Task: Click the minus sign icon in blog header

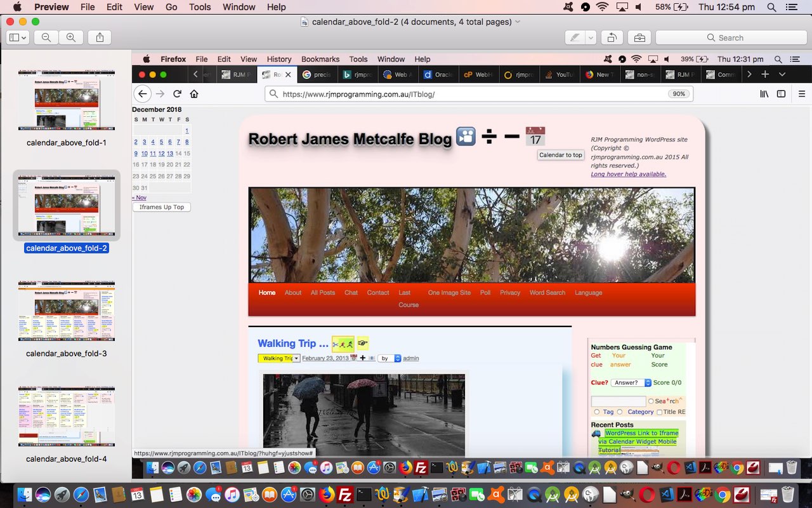Action: pyautogui.click(x=511, y=137)
